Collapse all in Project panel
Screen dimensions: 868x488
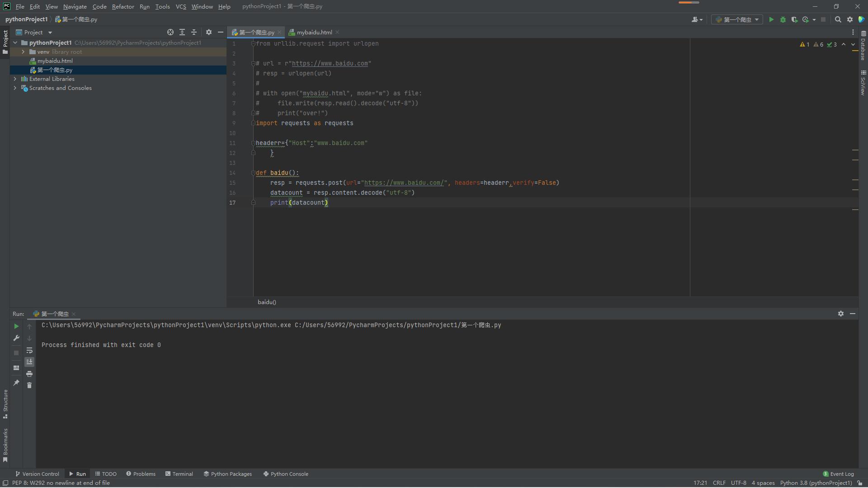pyautogui.click(x=194, y=32)
